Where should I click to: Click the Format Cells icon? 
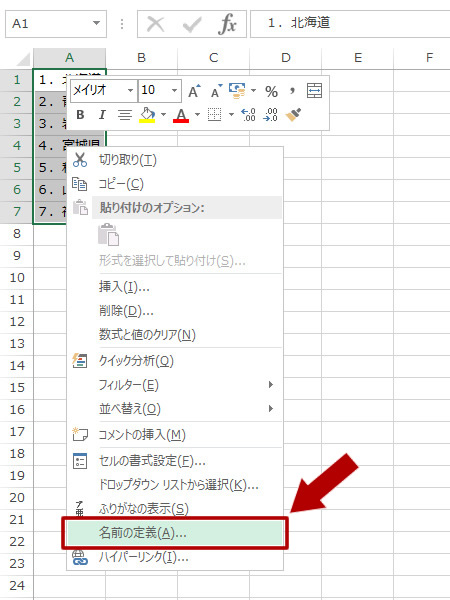click(x=80, y=461)
